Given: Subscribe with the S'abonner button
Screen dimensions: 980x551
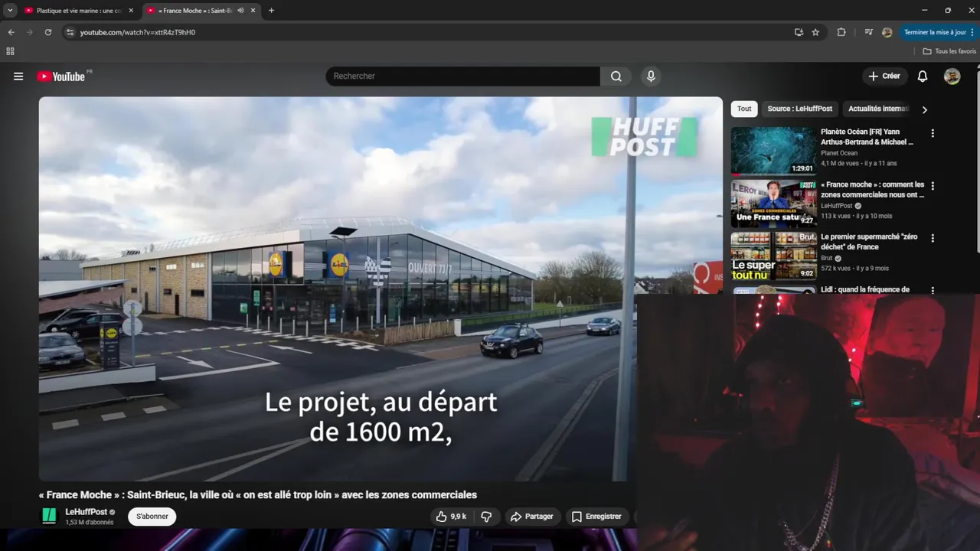Looking at the screenshot, I should pyautogui.click(x=152, y=517).
